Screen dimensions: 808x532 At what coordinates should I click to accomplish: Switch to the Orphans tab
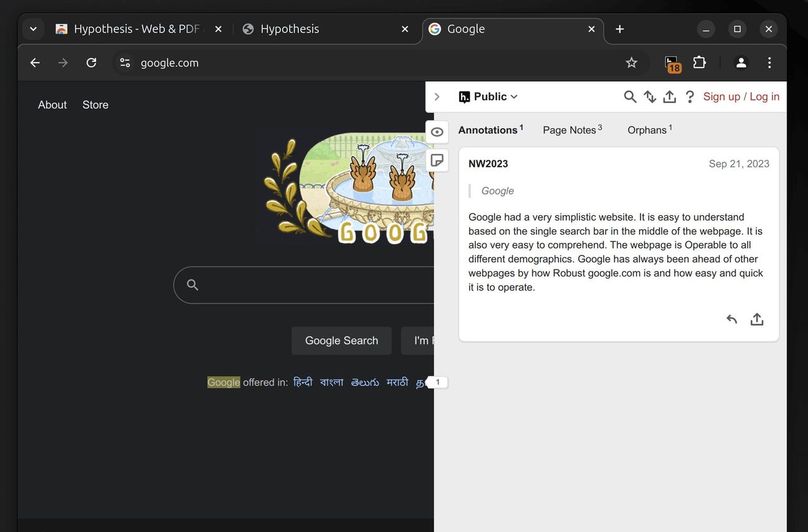[650, 129]
